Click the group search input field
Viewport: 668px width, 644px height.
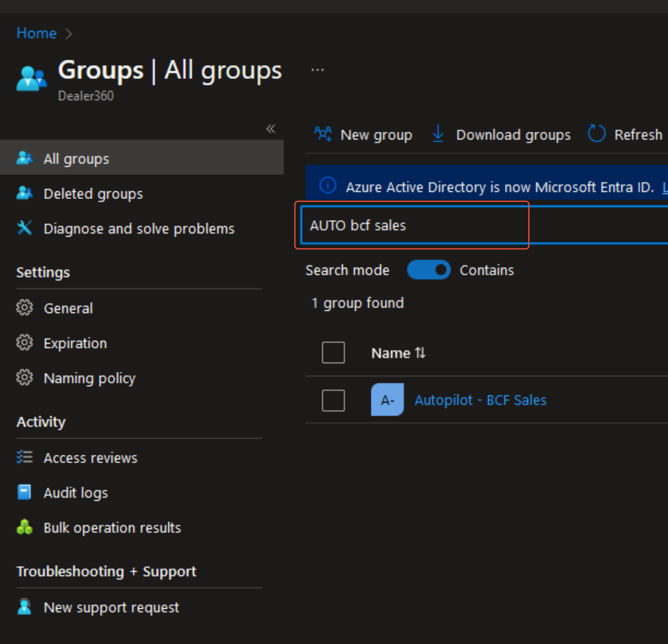(x=477, y=225)
